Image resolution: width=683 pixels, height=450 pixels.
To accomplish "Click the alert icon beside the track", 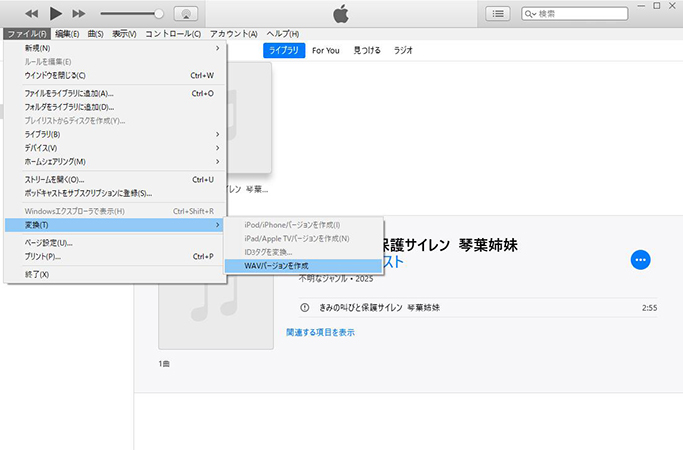I will (x=304, y=308).
